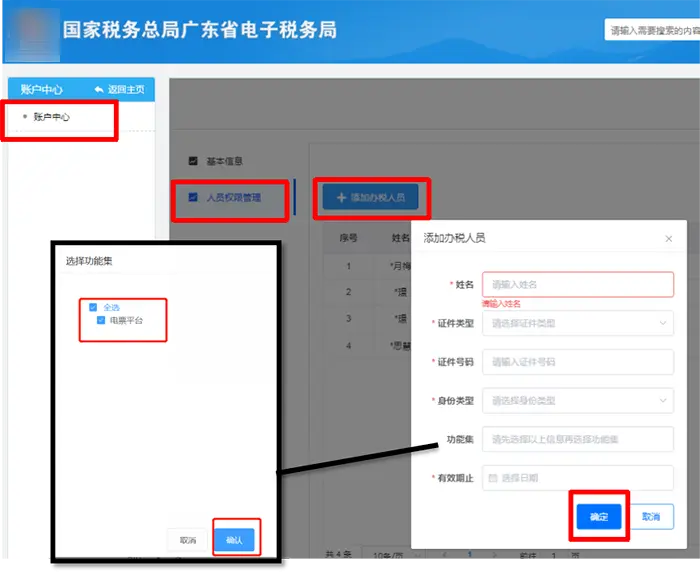This screenshot has width=700, height=573.
Task: Toggle the 全选 checkbox
Action: [93, 307]
